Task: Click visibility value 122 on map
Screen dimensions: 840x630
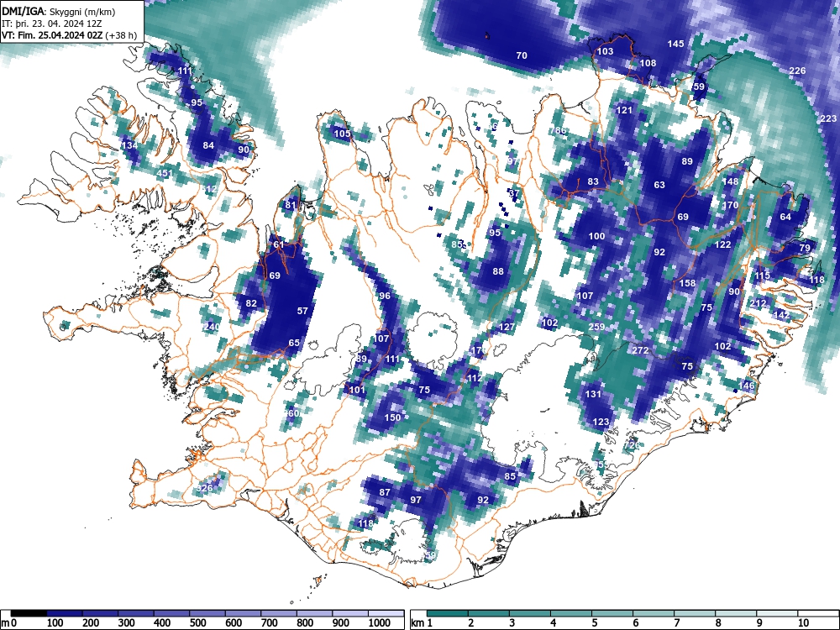Action: pos(722,244)
